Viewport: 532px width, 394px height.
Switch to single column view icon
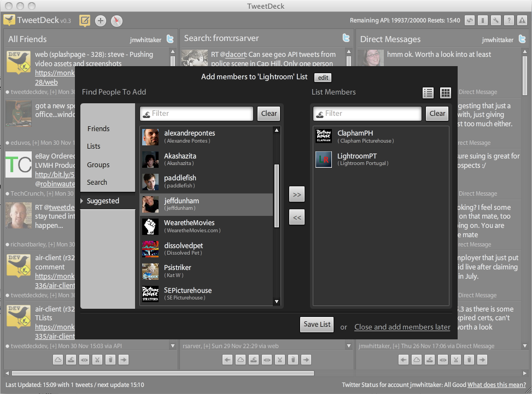click(483, 20)
